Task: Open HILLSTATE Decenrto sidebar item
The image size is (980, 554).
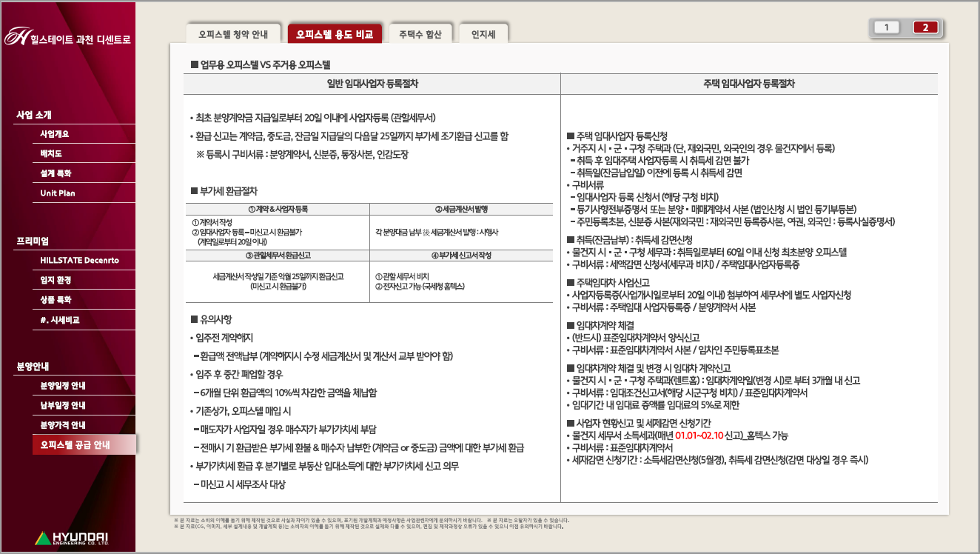Action: [x=79, y=260]
